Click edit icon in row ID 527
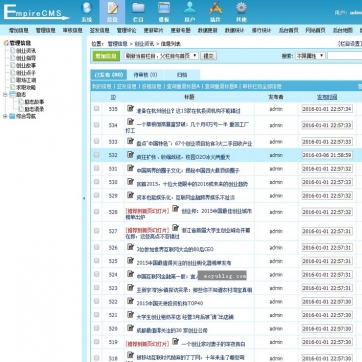 click(x=175, y=228)
